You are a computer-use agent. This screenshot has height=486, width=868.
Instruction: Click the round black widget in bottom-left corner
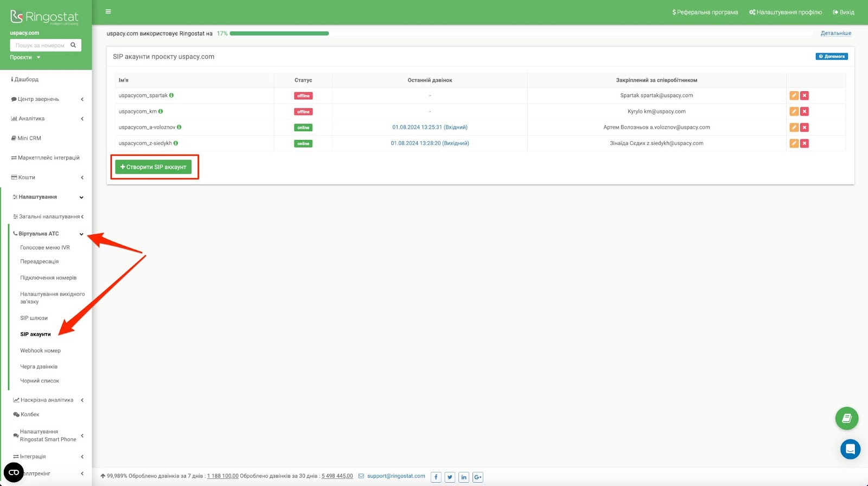[x=14, y=472]
